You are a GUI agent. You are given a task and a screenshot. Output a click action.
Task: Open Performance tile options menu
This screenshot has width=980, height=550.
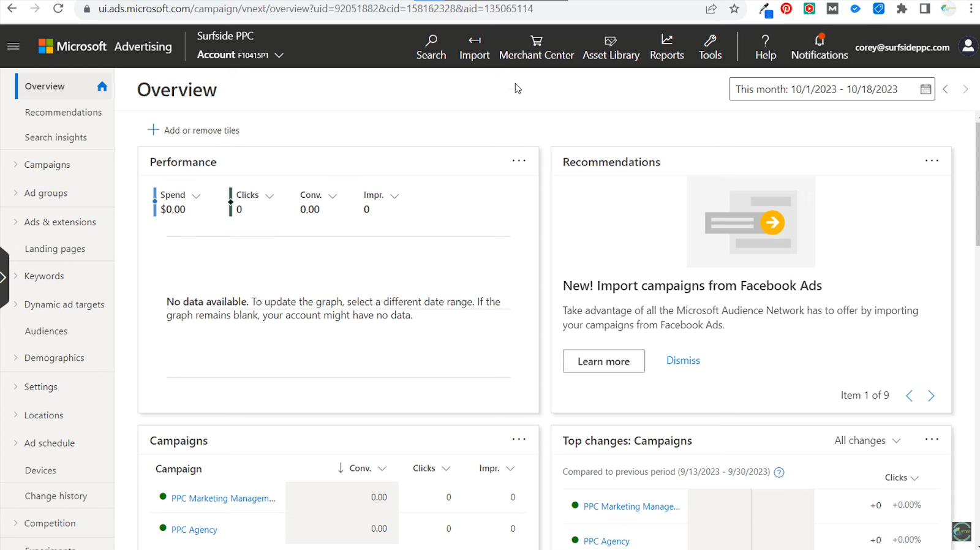click(519, 160)
